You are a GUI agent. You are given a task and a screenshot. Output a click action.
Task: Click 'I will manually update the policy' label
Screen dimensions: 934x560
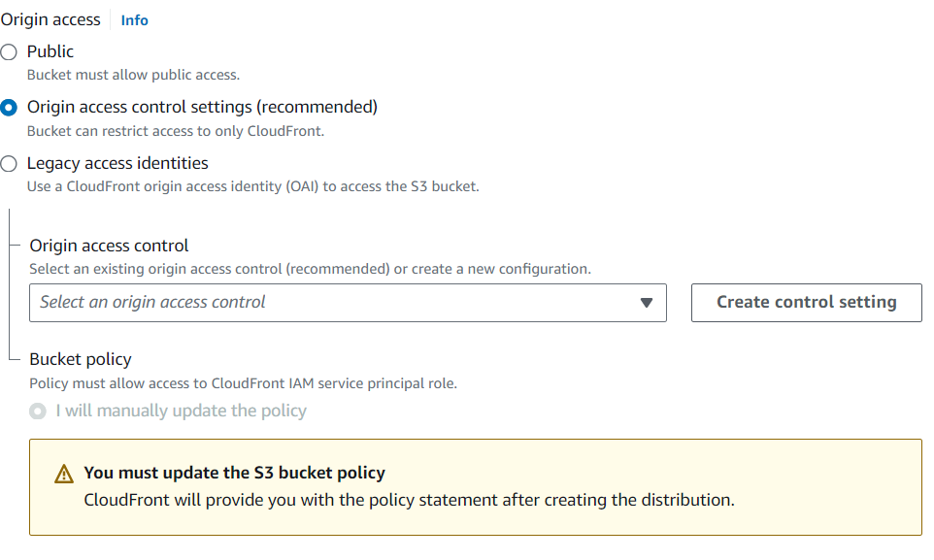[x=181, y=411]
